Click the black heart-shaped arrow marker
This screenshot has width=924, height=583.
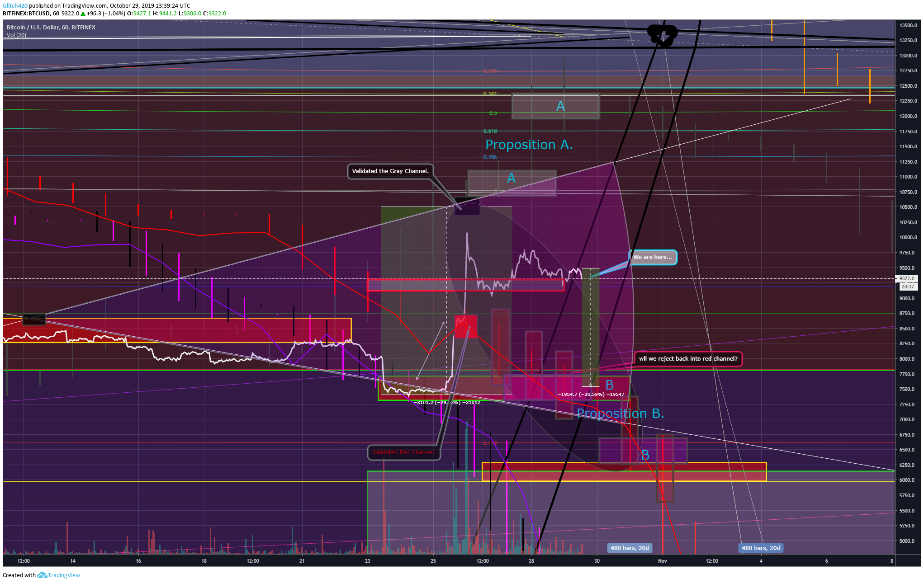663,36
